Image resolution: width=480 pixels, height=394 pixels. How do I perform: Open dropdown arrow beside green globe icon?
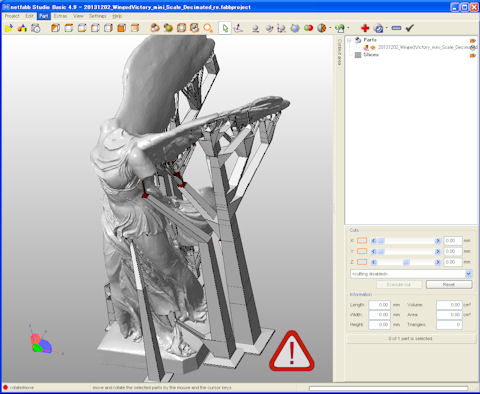click(349, 28)
